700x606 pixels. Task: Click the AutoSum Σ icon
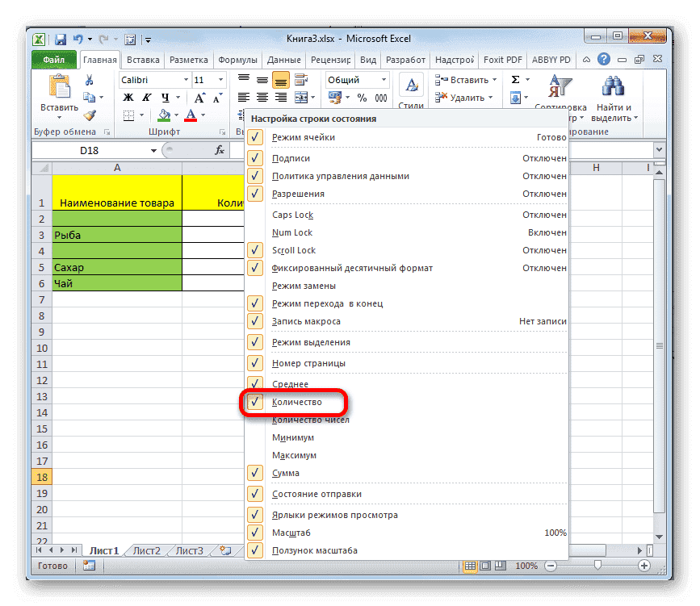[513, 79]
